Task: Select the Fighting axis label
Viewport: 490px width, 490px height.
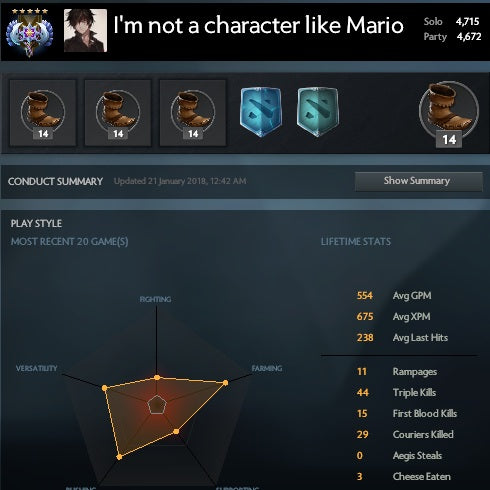Action: point(155,299)
